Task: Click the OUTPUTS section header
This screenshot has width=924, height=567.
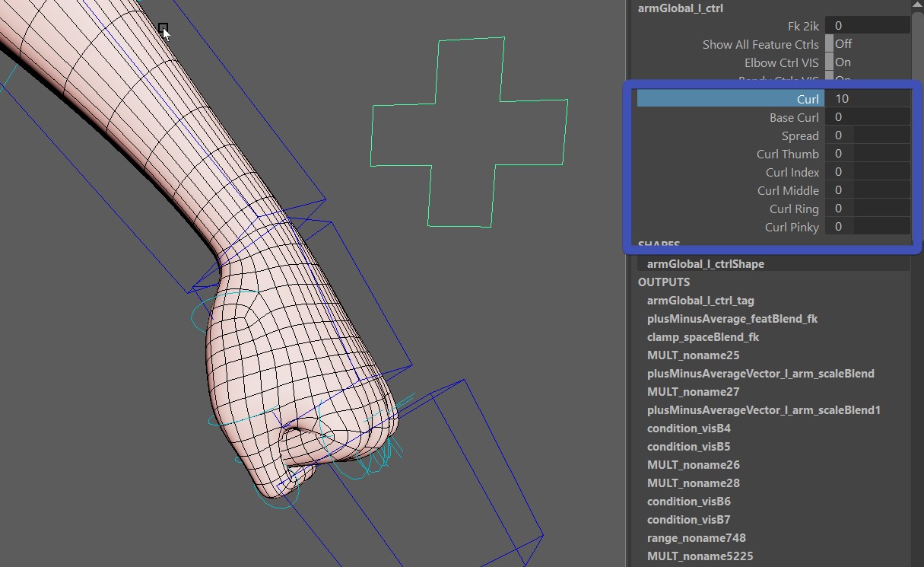Action: tap(663, 282)
